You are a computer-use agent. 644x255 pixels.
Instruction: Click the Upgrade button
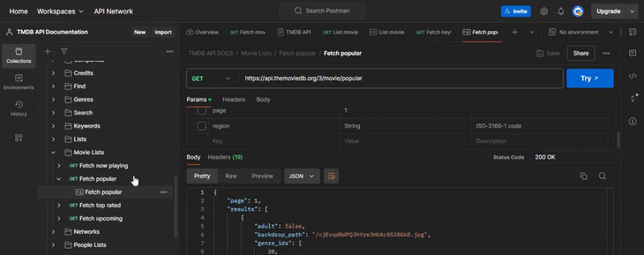point(608,11)
